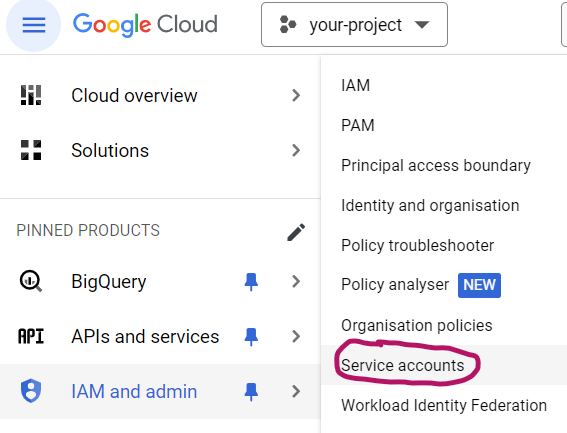
Task: Click the NEW badge beside Policy analyser
Action: click(x=479, y=285)
